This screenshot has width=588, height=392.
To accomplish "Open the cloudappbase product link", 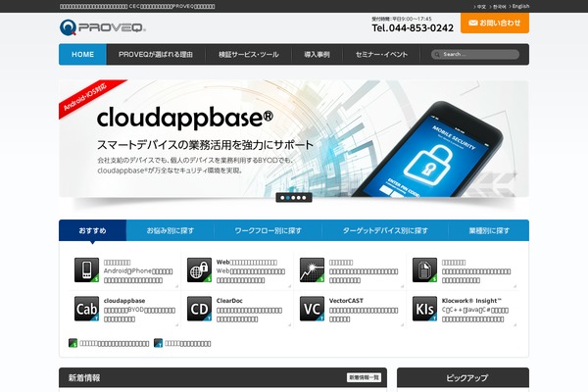I will pos(124,301).
